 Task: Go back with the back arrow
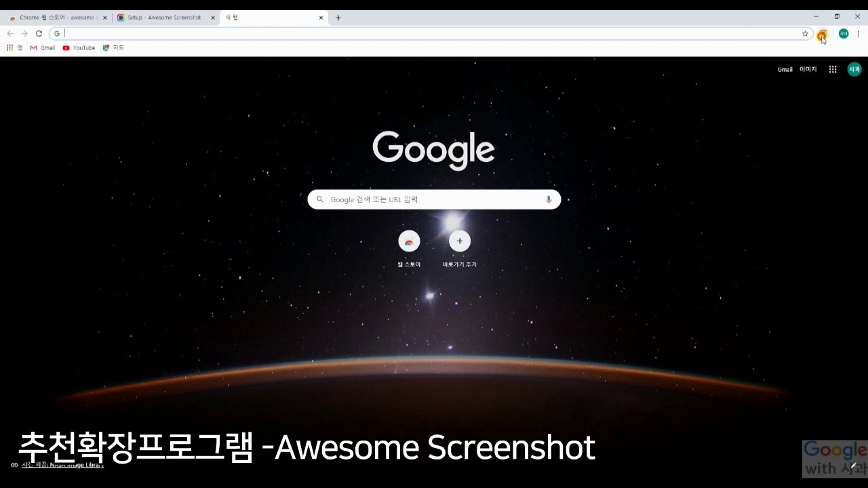tap(9, 34)
